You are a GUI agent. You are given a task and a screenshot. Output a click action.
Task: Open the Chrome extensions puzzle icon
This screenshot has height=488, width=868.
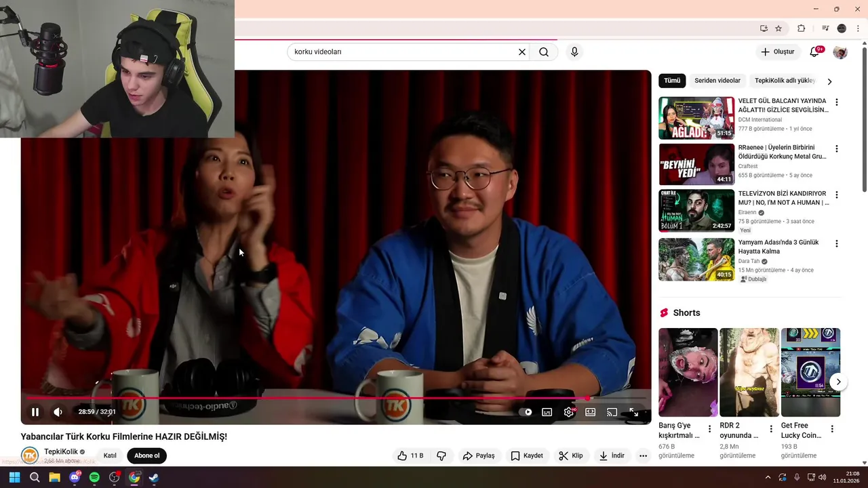(801, 28)
